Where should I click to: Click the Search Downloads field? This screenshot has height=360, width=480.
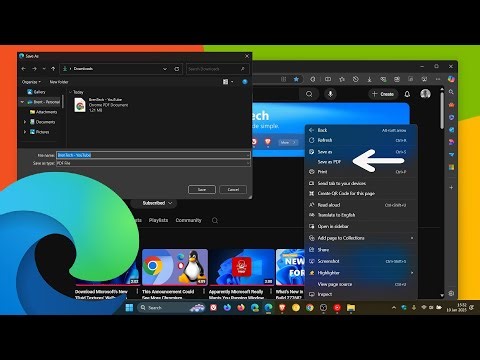click(x=217, y=69)
